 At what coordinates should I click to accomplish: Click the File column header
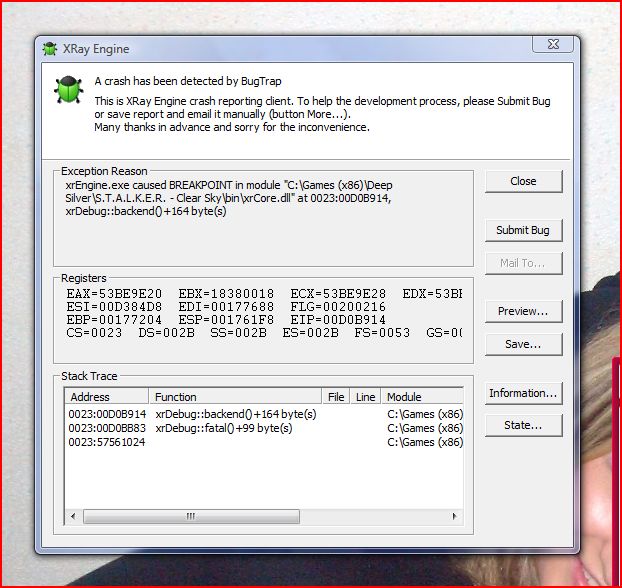[336, 397]
